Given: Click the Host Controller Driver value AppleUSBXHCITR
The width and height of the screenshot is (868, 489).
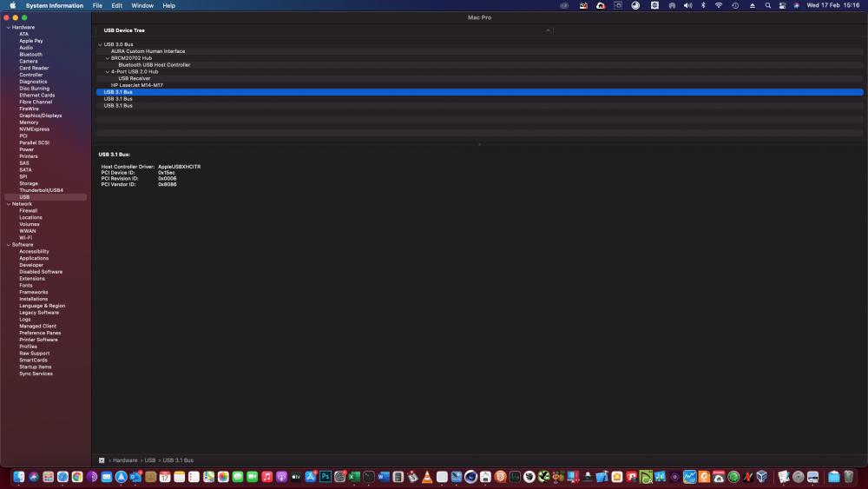Looking at the screenshot, I should pyautogui.click(x=180, y=167).
